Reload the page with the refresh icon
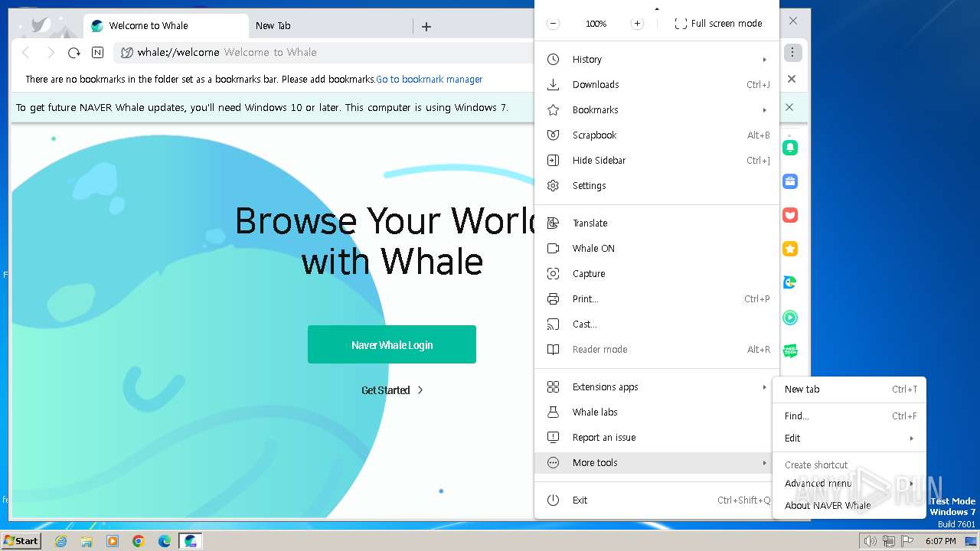The width and height of the screenshot is (980, 551). pyautogui.click(x=73, y=53)
